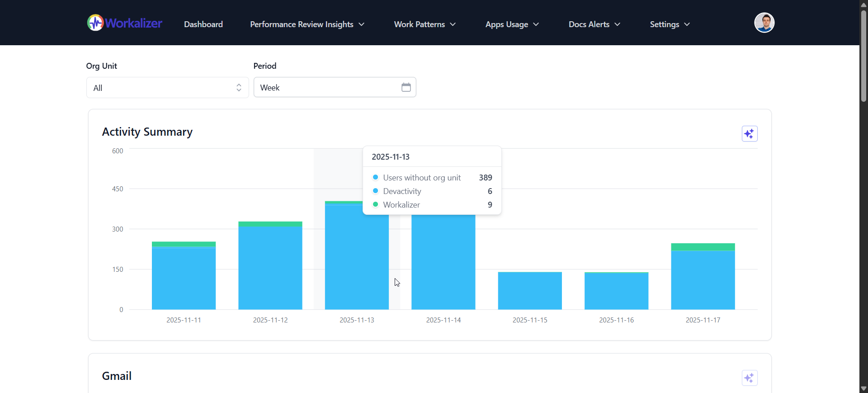
Task: Click the Org Unit up-down selector arrows
Action: [x=239, y=88]
